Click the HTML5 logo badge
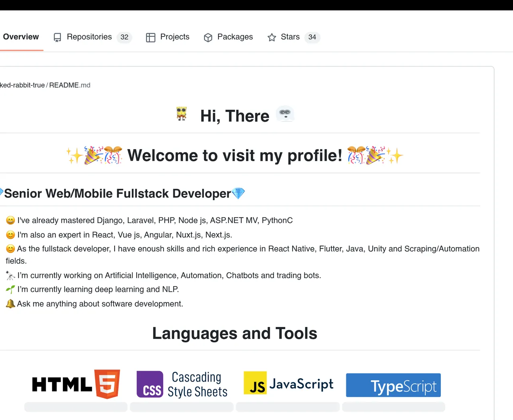 (76, 384)
